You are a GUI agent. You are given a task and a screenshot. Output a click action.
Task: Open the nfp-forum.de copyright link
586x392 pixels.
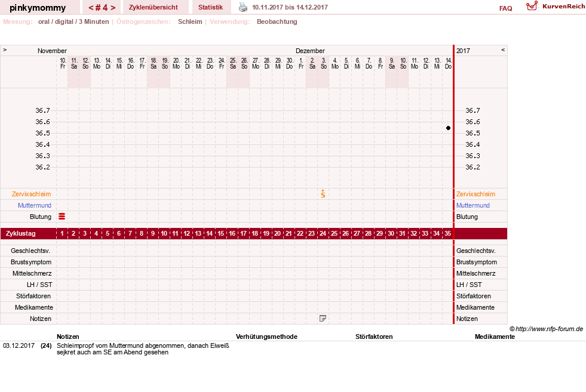(547, 329)
